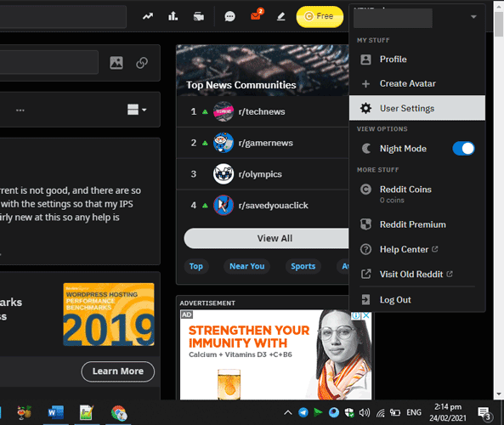
Task: Collapse the user account dropdown arrow
Action: coord(473,17)
